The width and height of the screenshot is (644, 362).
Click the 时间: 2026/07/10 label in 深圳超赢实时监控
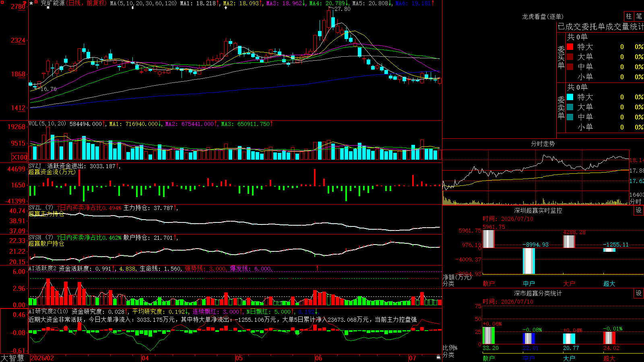[508, 219]
